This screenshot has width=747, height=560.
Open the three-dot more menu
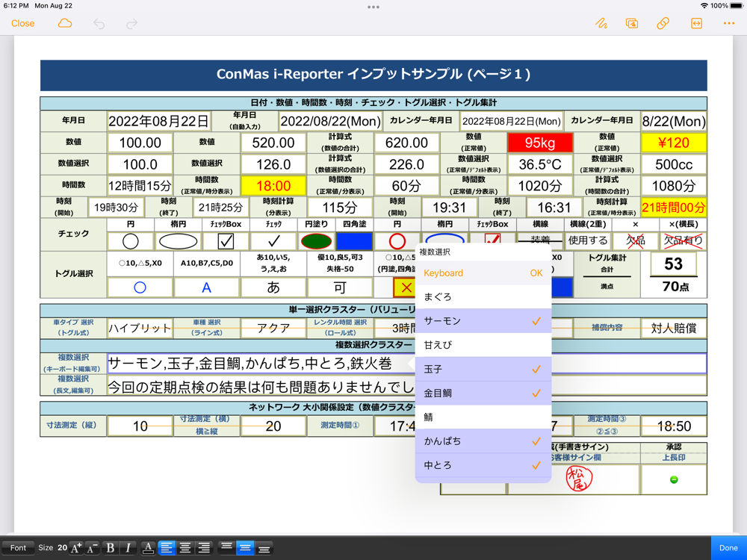(729, 23)
